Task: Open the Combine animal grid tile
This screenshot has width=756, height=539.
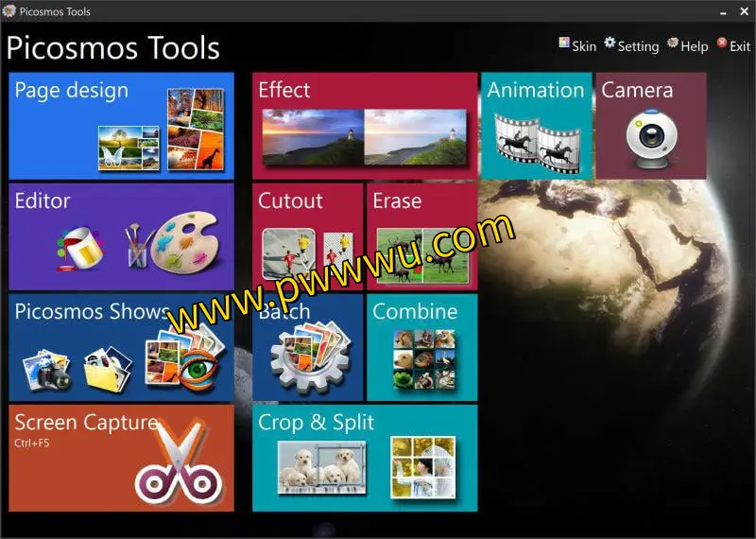Action: [x=421, y=357]
